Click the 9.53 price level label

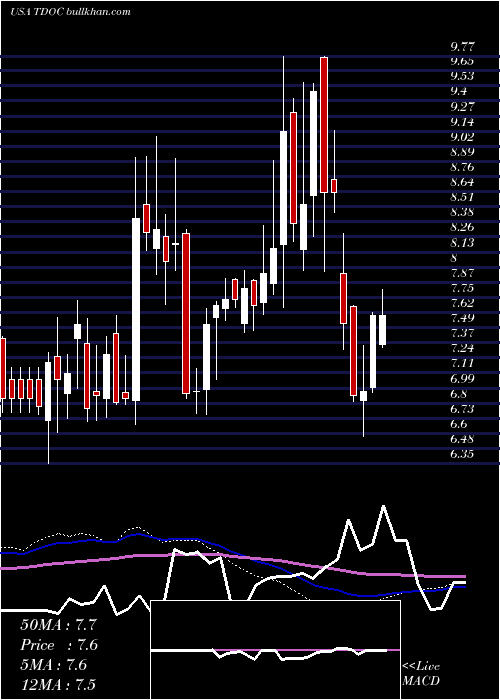[463, 76]
